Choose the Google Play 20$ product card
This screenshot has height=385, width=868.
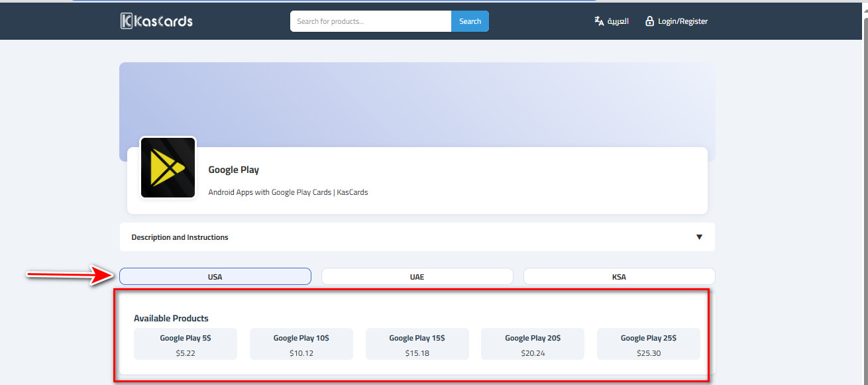click(533, 344)
